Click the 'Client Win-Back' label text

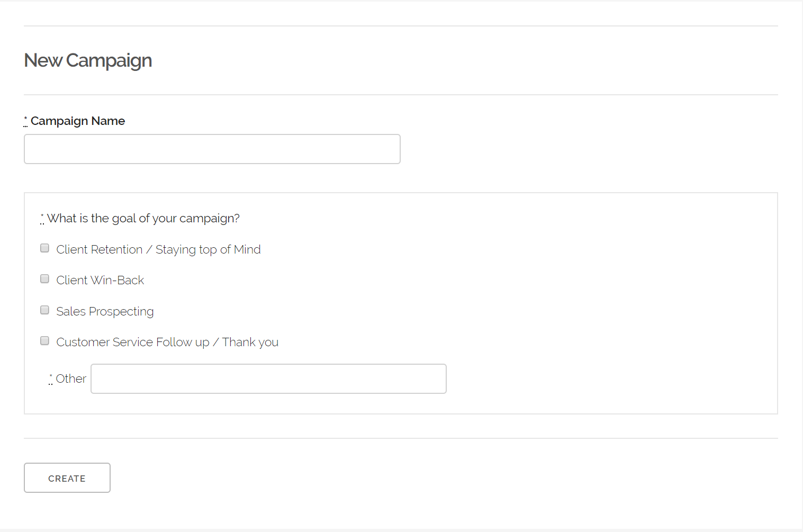[100, 280]
